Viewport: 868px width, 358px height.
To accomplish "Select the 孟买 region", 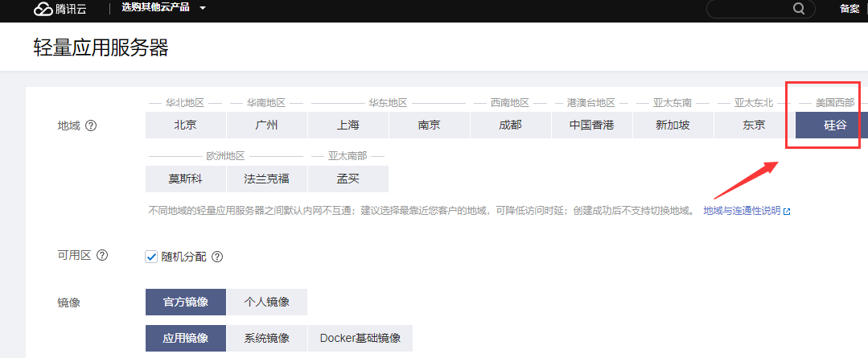I will point(348,179).
